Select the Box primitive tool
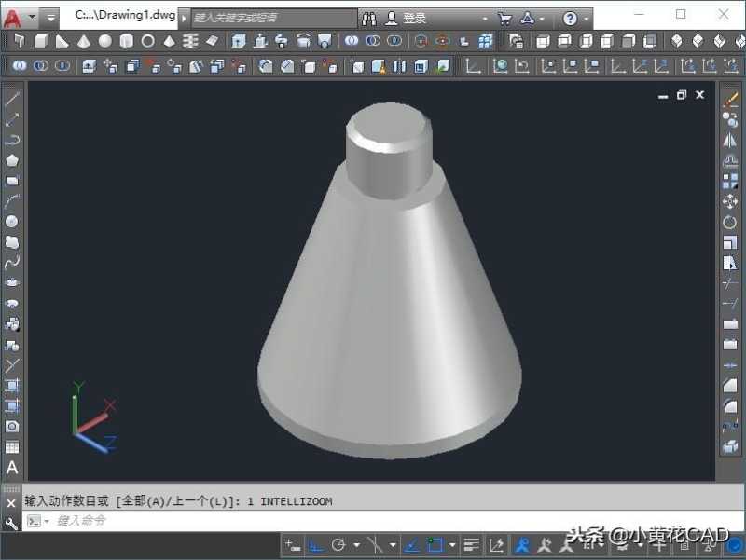This screenshot has height=560, width=746. [x=42, y=41]
